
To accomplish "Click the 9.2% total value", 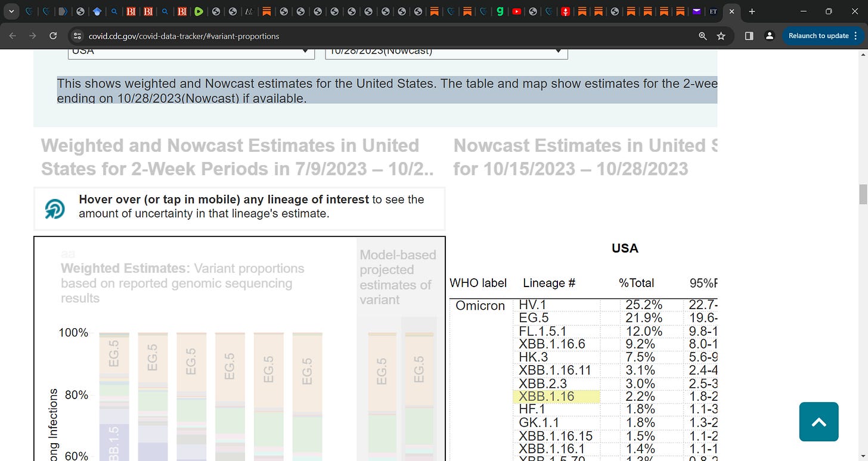I will click(640, 344).
